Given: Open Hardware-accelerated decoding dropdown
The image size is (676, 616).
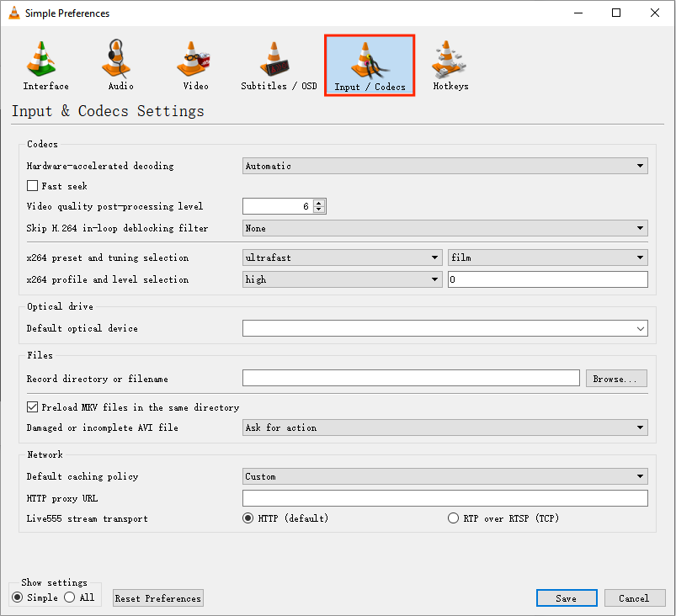Looking at the screenshot, I should tap(445, 166).
